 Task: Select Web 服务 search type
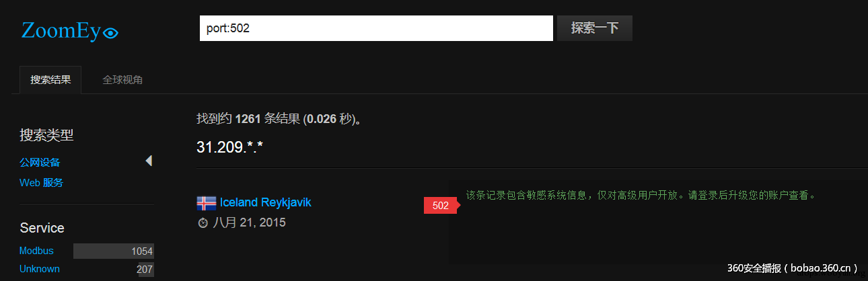[41, 182]
